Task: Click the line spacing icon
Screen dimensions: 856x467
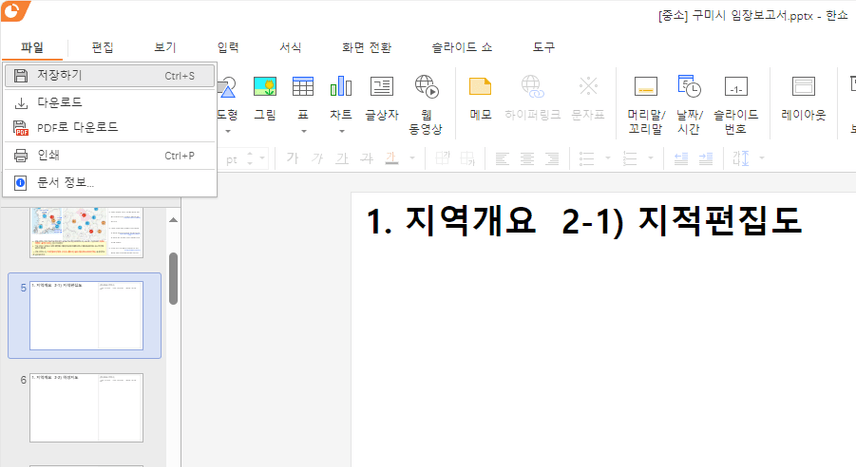Action: pos(741,158)
